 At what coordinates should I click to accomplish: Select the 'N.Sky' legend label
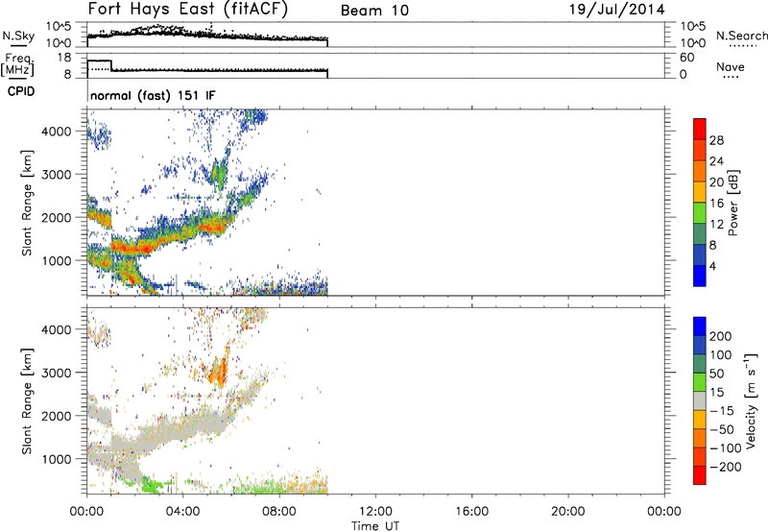[18, 36]
